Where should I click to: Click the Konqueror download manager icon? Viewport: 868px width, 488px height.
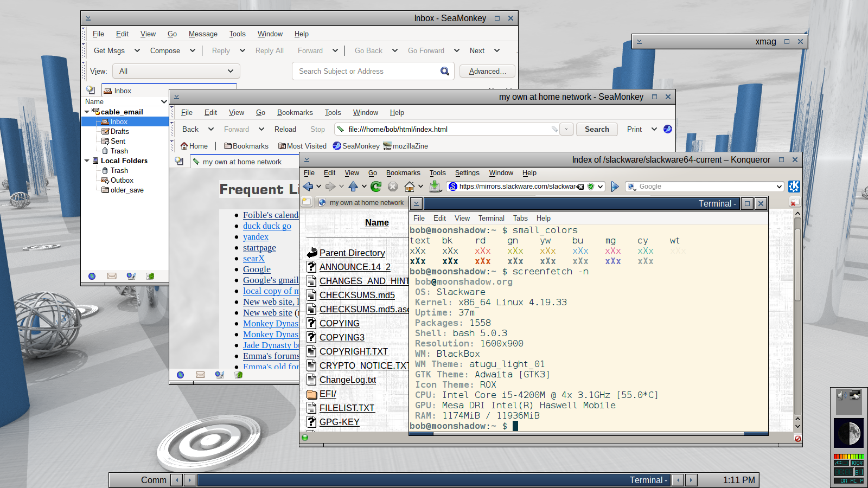pos(435,187)
